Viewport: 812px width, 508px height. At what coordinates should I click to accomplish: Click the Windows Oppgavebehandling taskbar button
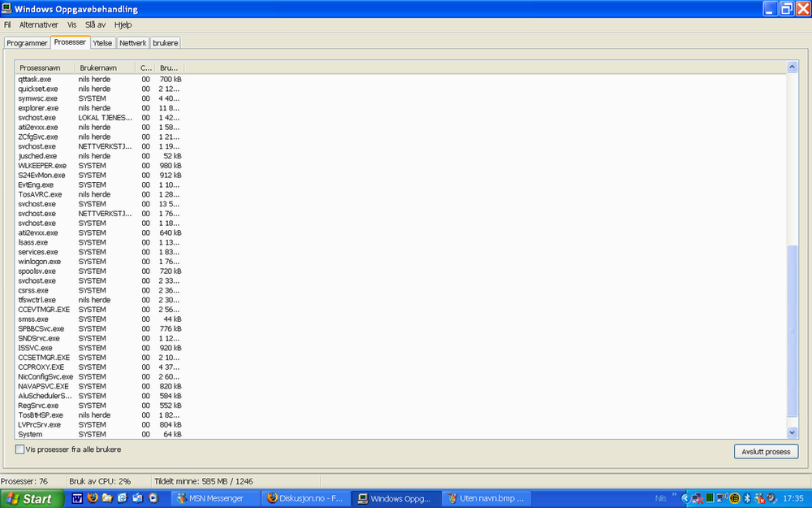coord(396,499)
